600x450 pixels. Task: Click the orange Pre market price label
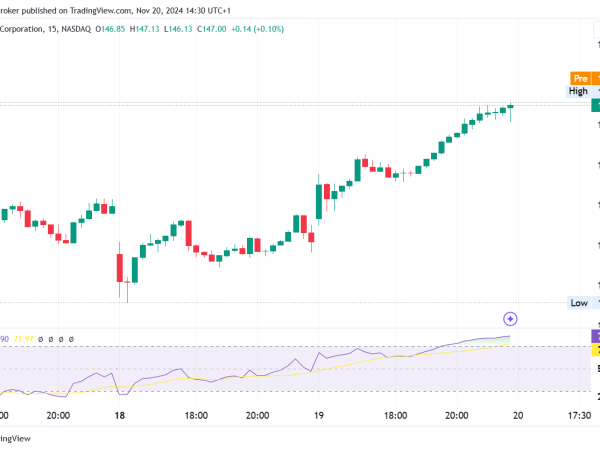coord(580,78)
